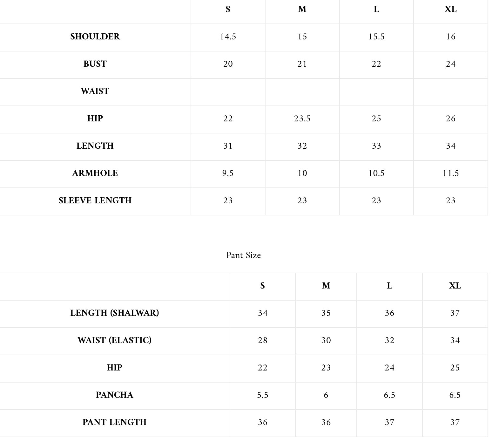Click the 15.5 shoulder value for size L
Viewport: 492px width, 448px height.
[376, 37]
